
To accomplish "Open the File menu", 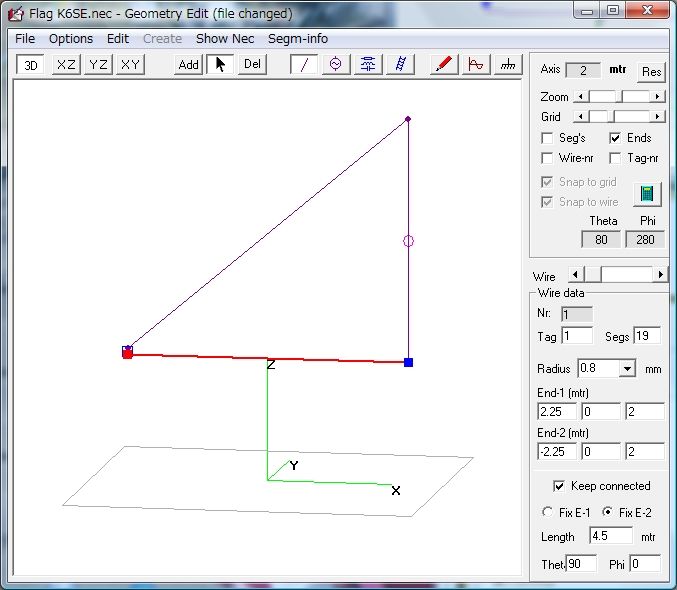I will tap(25, 38).
